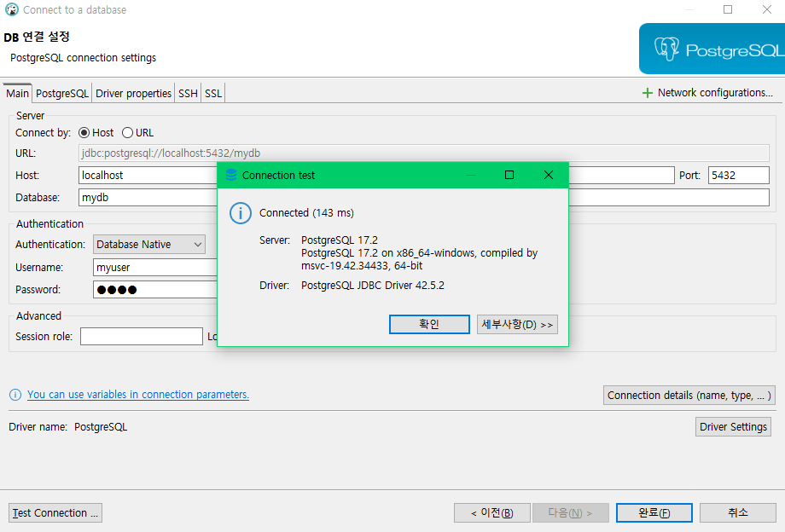Cancel with the 취소 button
The width and height of the screenshot is (785, 532).
point(738,513)
